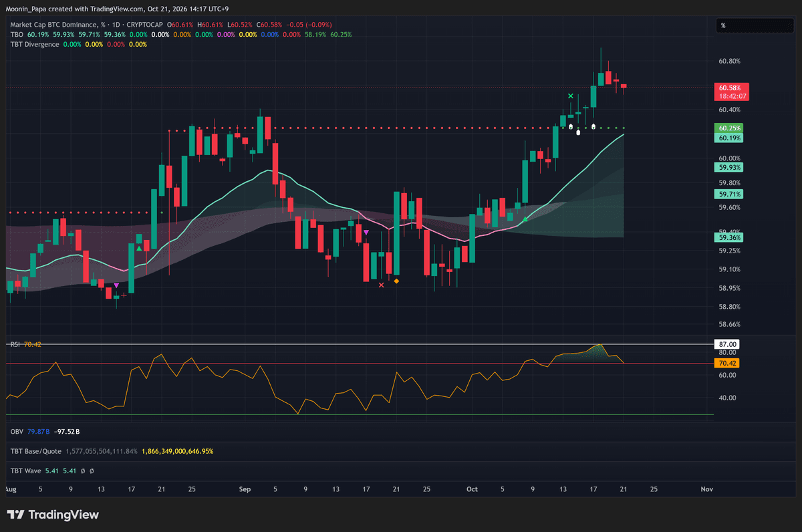
Task: Select the green up-triangle marker in early October
Action: (525, 219)
